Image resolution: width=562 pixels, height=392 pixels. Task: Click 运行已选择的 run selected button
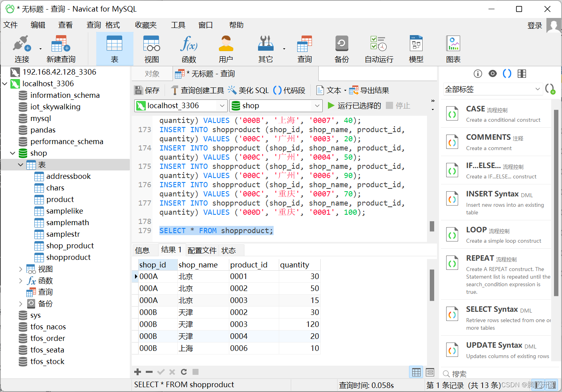click(x=354, y=105)
